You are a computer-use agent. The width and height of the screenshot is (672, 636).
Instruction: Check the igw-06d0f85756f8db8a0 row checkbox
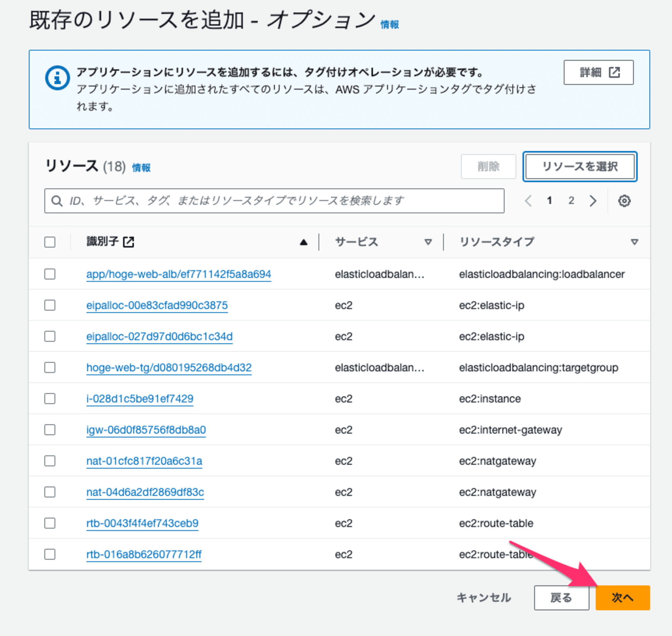pyautogui.click(x=50, y=430)
